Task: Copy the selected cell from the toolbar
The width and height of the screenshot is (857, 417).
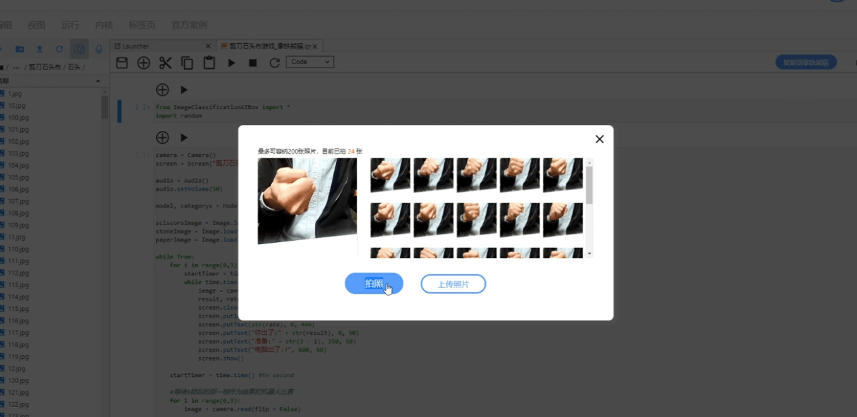Action: pos(187,63)
